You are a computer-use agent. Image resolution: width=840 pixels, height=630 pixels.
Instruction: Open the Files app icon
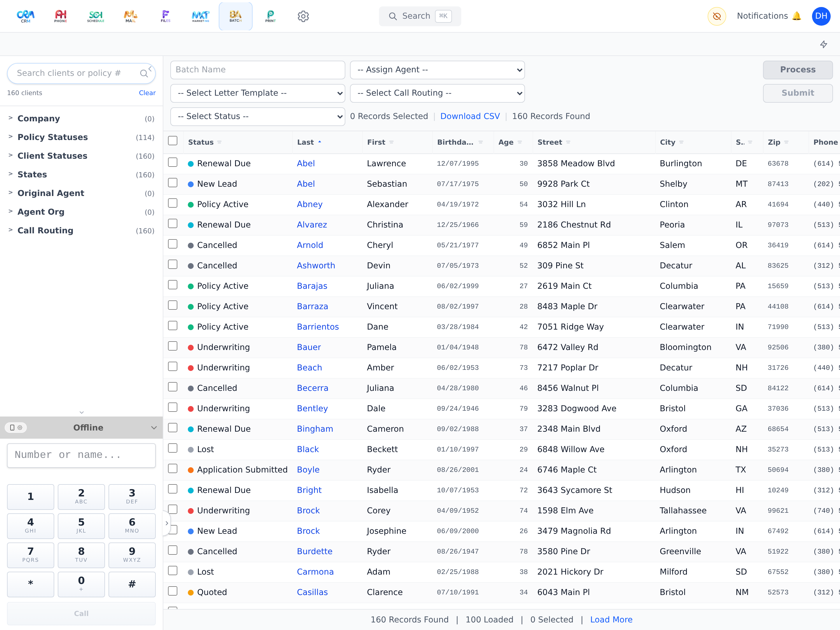166,16
